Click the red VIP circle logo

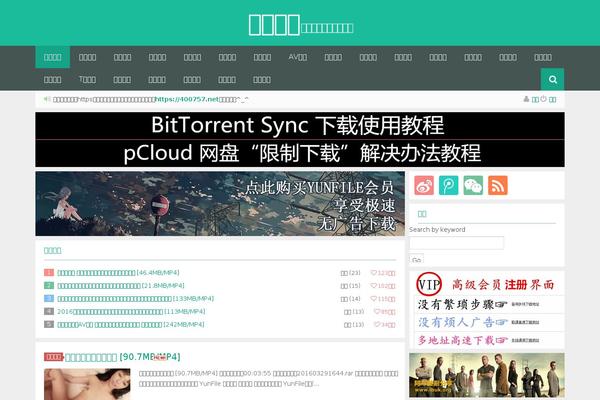(x=429, y=284)
